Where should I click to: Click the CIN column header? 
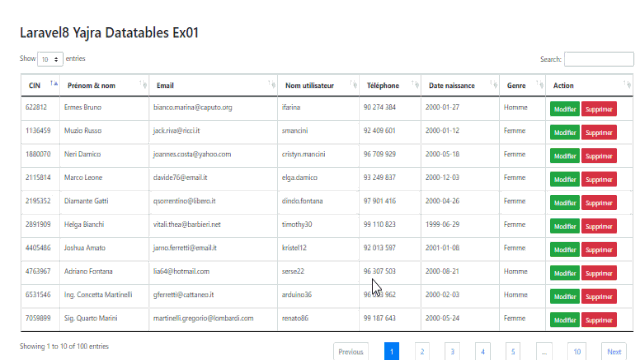(x=40, y=85)
